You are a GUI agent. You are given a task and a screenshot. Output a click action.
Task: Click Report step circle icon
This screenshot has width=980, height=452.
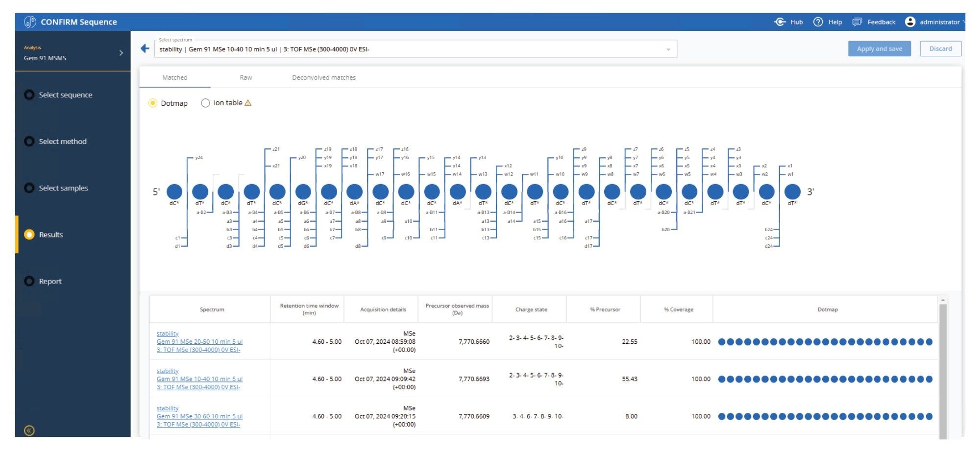coord(29,281)
